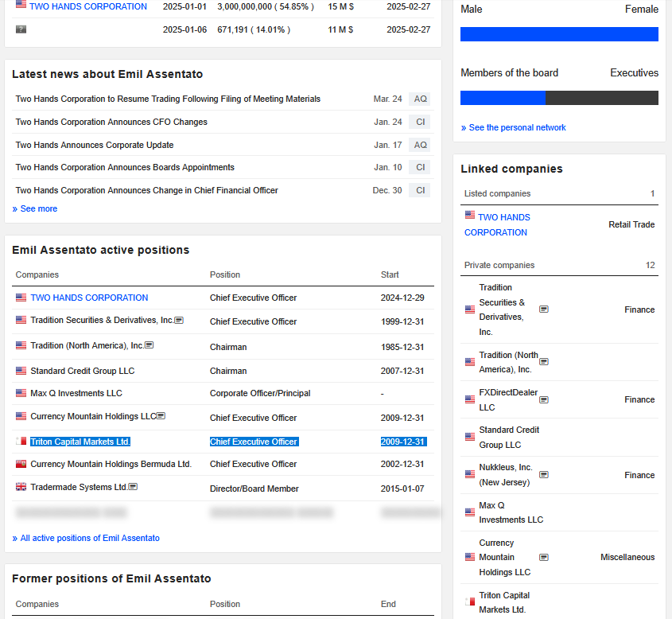672x619 pixels.
Task: Open news 'Announces Change in Chief Financial Officer'
Action: point(147,190)
